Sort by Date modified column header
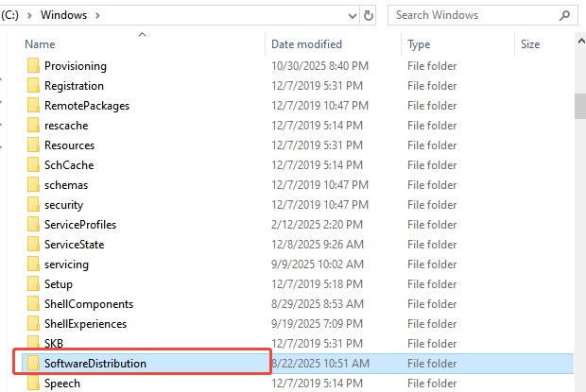The width and height of the screenshot is (586, 392). click(x=307, y=44)
